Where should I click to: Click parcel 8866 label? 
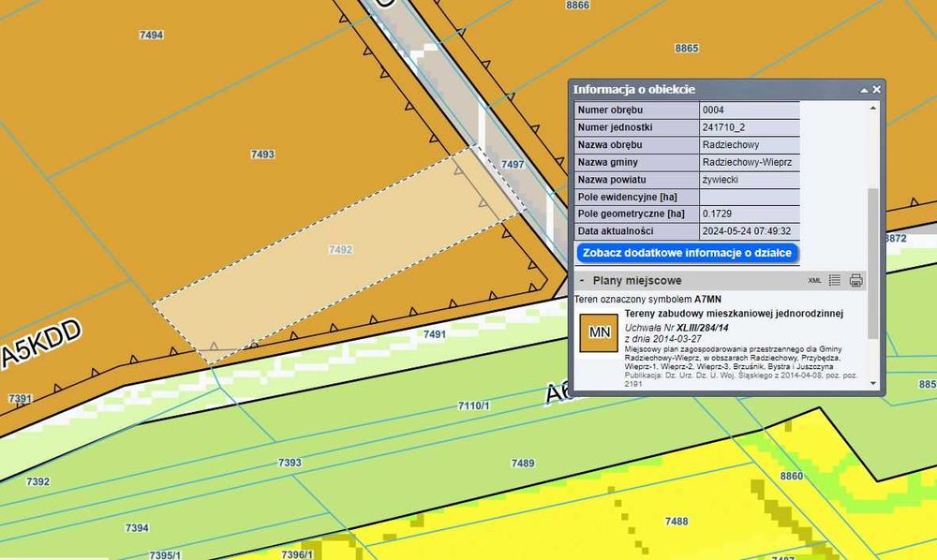[578, 5]
